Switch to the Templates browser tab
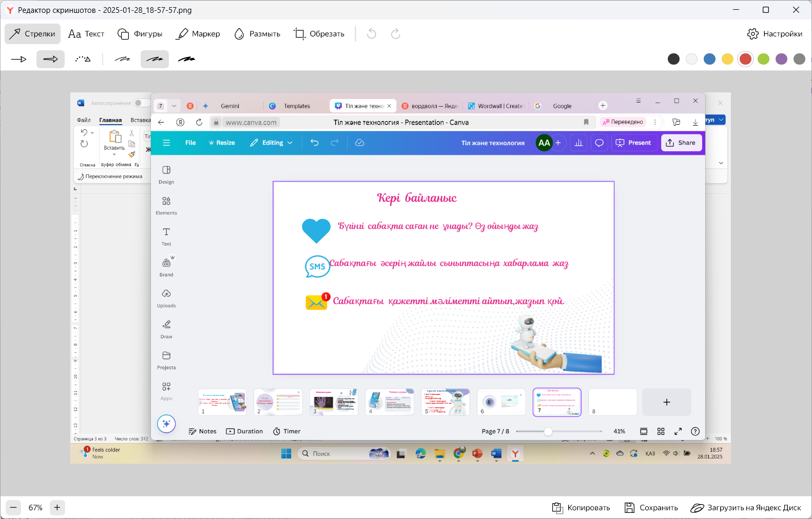 tap(297, 106)
